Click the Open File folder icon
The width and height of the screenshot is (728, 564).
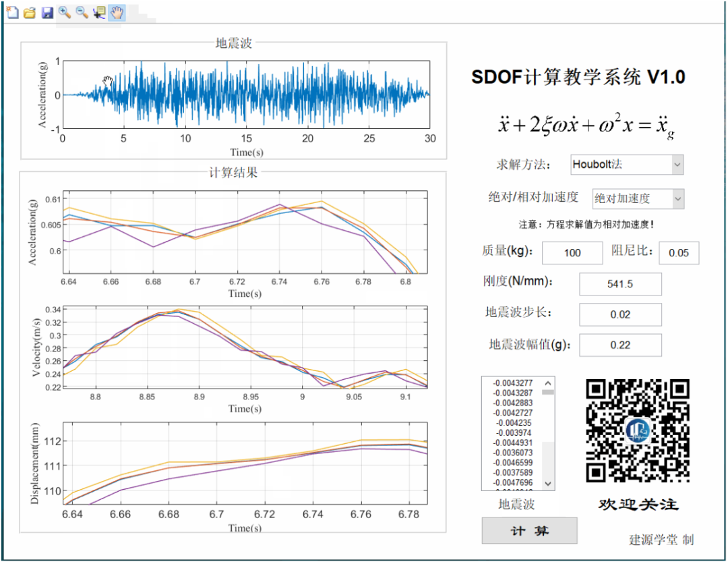tap(30, 13)
